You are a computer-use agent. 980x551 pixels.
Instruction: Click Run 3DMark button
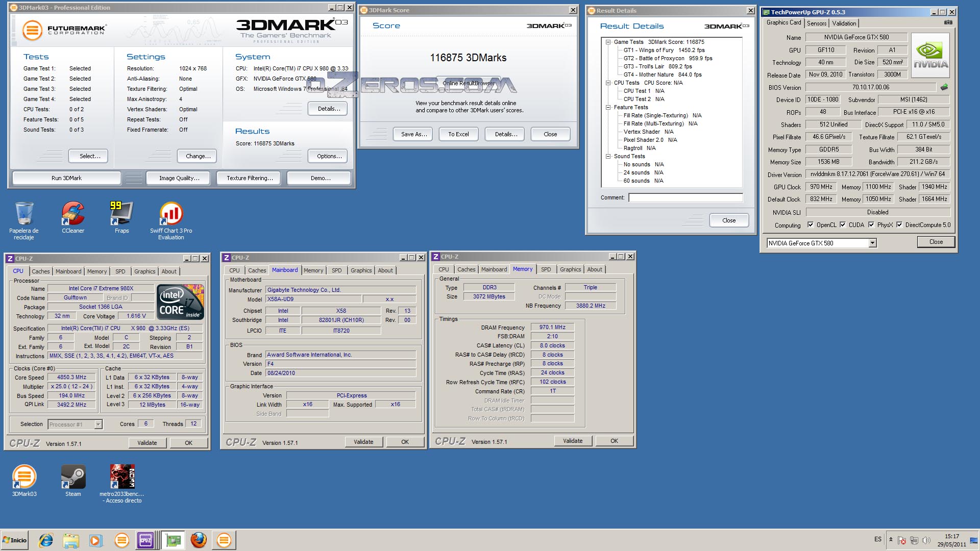pyautogui.click(x=66, y=178)
